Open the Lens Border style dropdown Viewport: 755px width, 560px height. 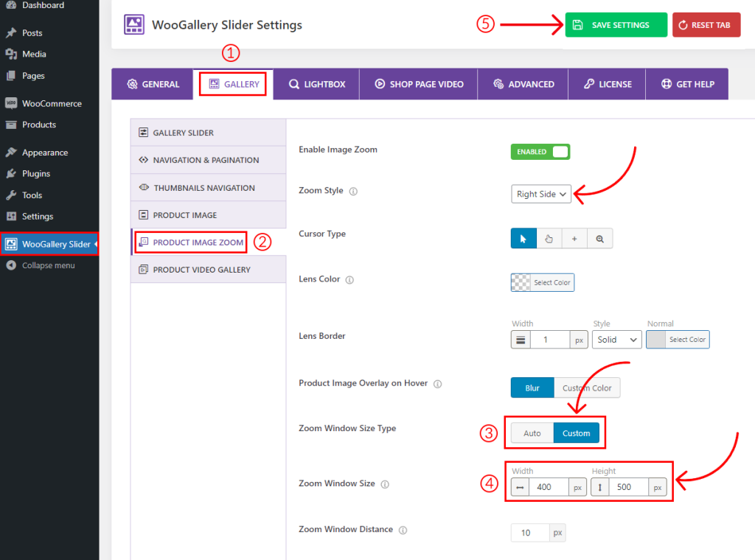point(616,339)
